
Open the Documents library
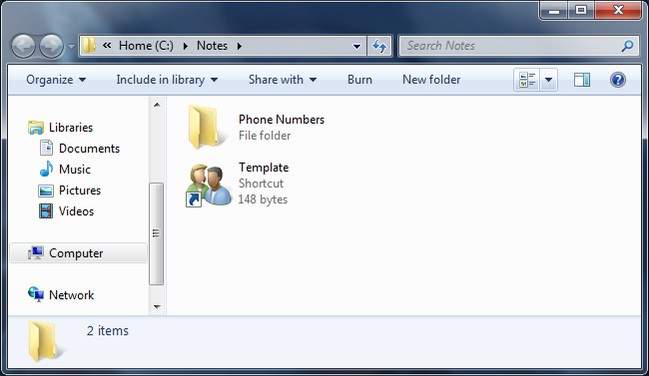[89, 148]
